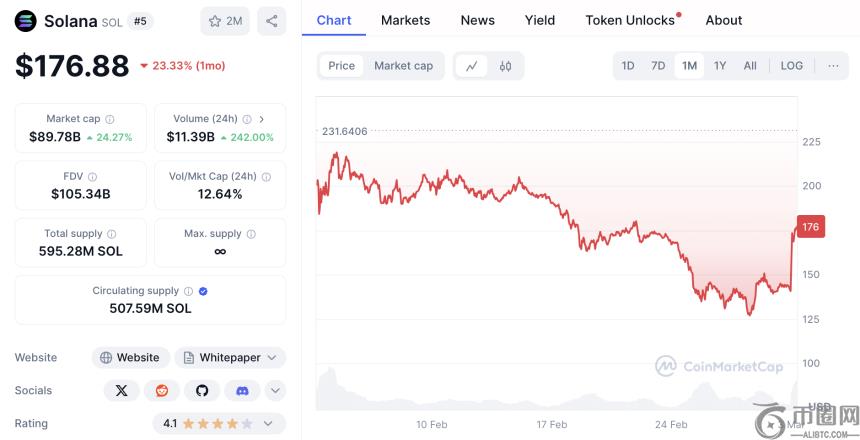Add Solana to watchlist via star button
The image size is (860, 440).
(x=225, y=20)
